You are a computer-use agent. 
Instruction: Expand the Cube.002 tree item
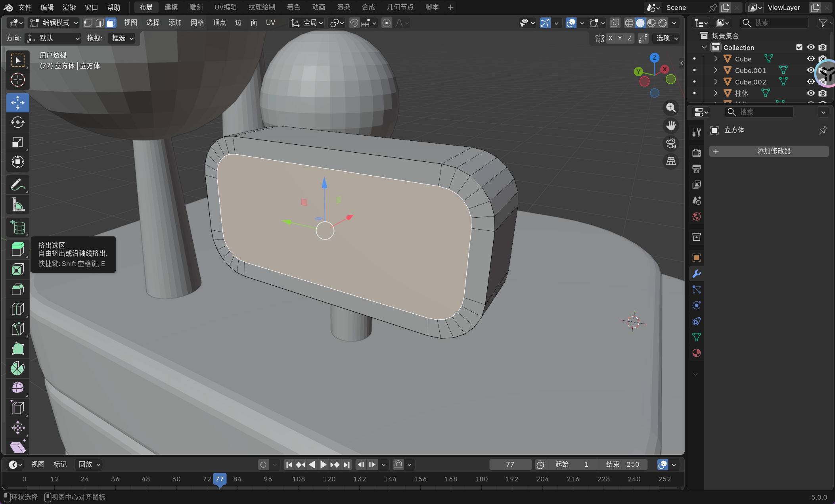point(716,82)
